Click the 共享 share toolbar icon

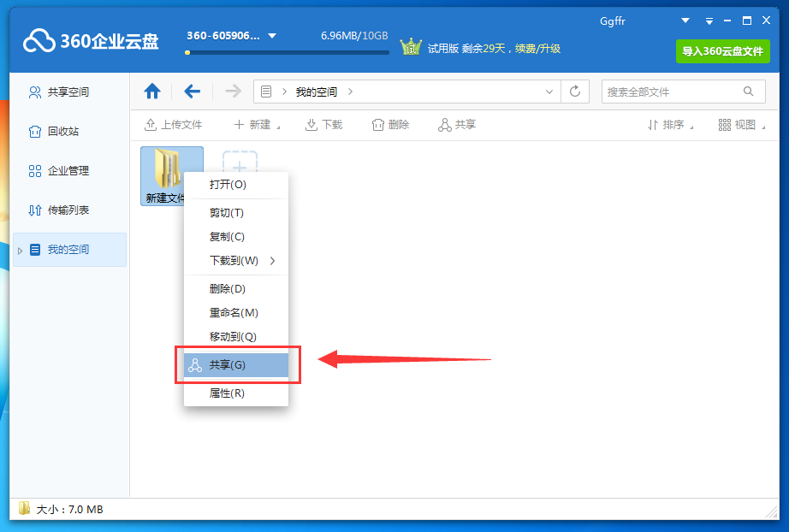(x=445, y=123)
